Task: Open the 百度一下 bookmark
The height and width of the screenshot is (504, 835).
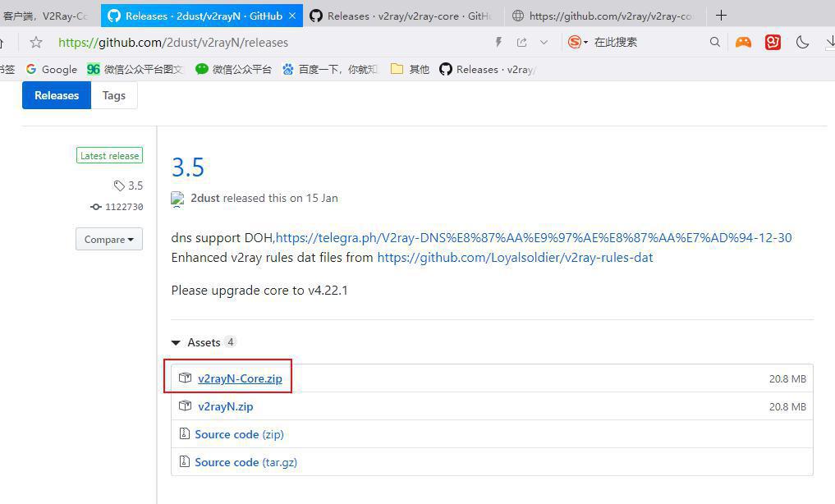Action: 330,69
